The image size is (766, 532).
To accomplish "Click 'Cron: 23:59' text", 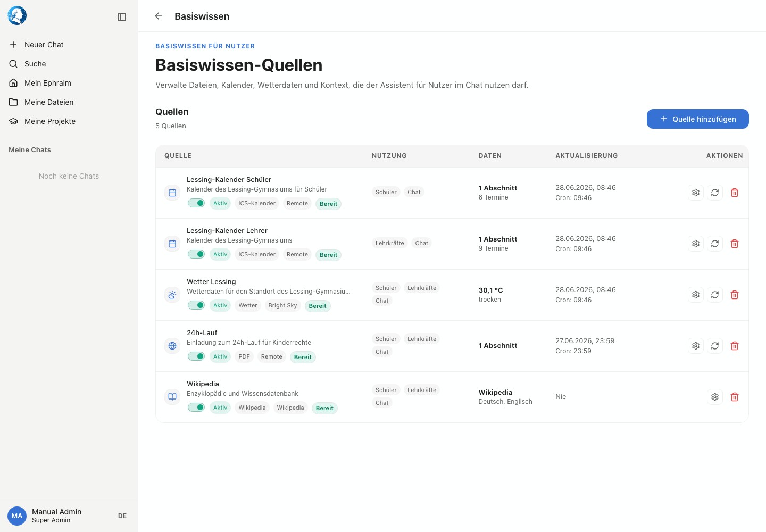I will coord(573,351).
